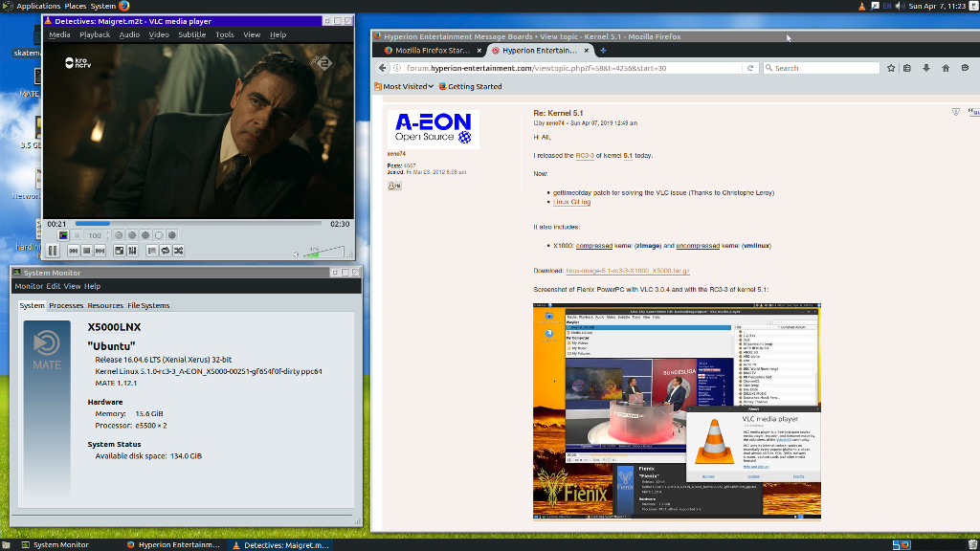Viewport: 980px width, 551px height.
Task: Open the Re: Kernel 5.1 post title
Action: [x=558, y=113]
